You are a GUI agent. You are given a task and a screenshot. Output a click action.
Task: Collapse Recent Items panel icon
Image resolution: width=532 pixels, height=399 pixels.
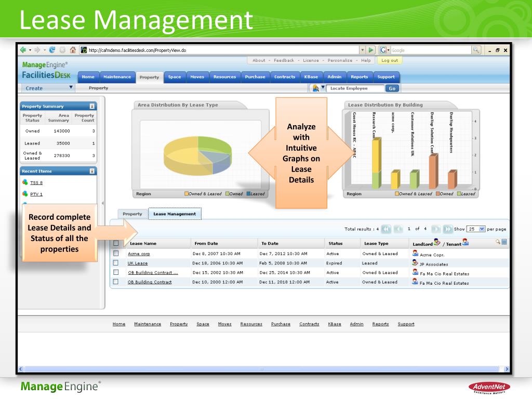tap(92, 171)
